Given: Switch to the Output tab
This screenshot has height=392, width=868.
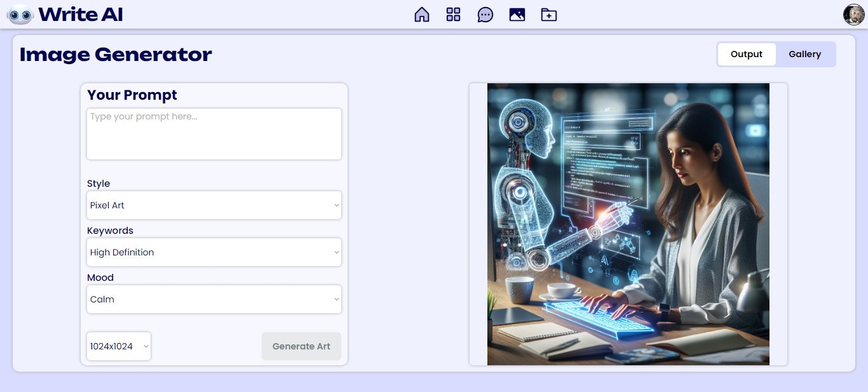Looking at the screenshot, I should (747, 54).
